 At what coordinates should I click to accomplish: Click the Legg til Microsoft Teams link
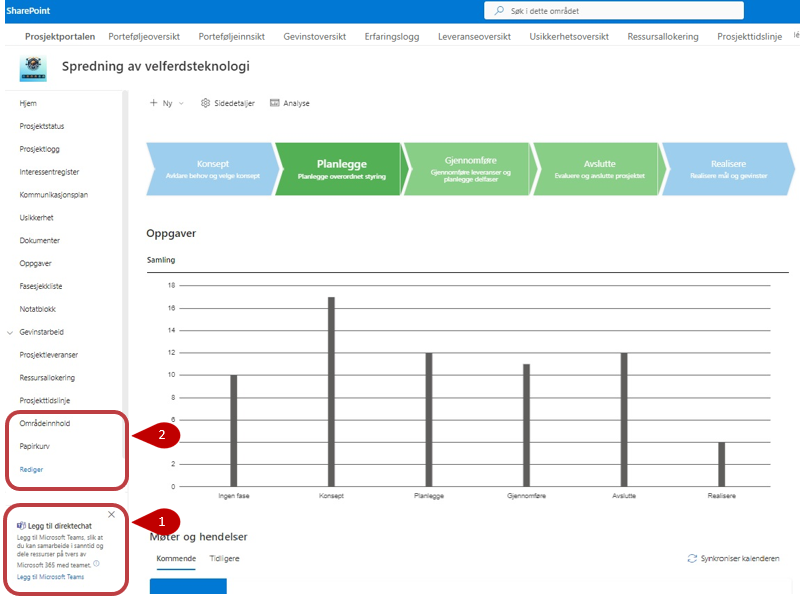pos(51,577)
